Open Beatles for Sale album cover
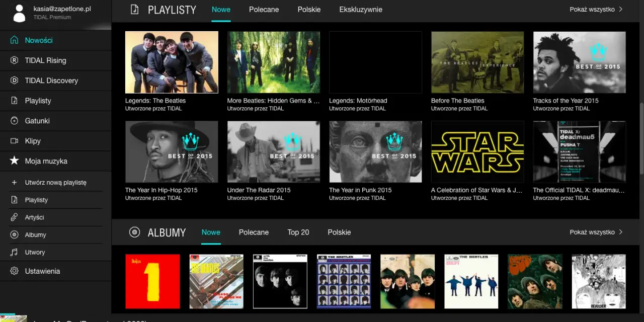This screenshot has height=322, width=644. pos(408,281)
